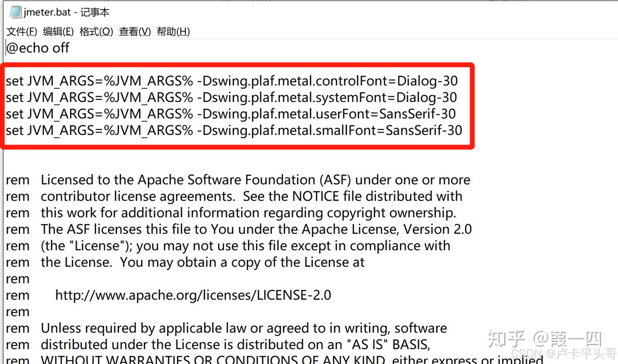Open the 文件(F) menu

(21, 32)
